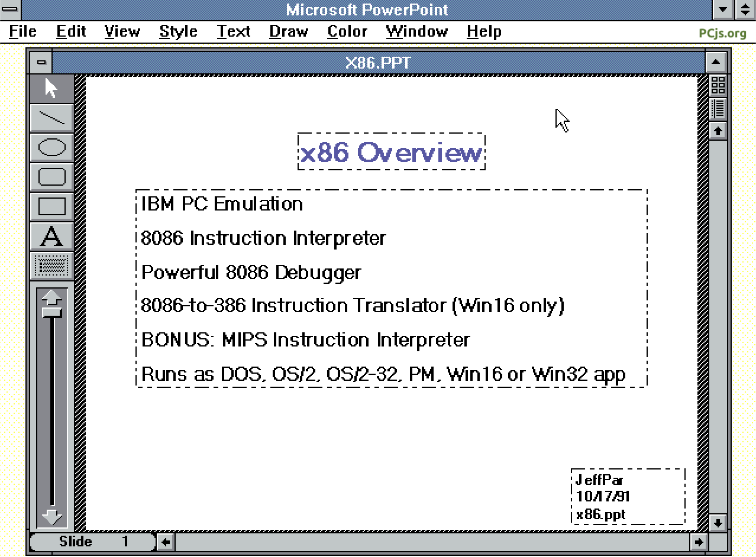Select the arrow selection tool
The width and height of the screenshot is (756, 557).
pos(51,87)
